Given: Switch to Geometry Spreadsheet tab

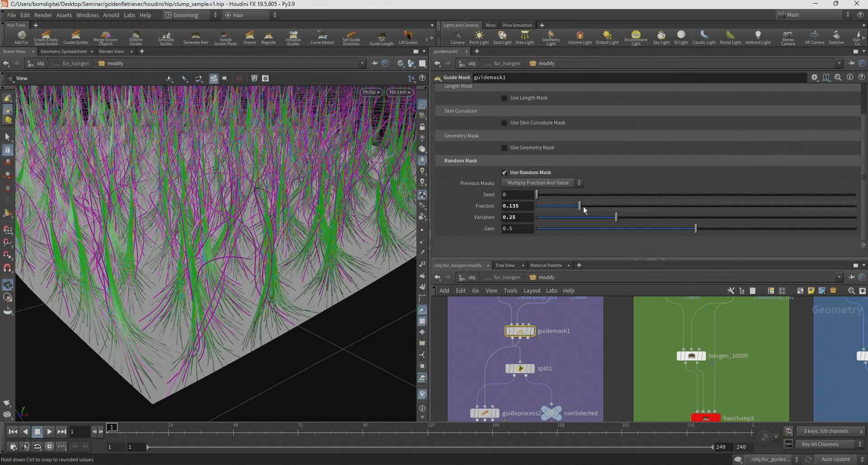Looking at the screenshot, I should pos(64,52).
